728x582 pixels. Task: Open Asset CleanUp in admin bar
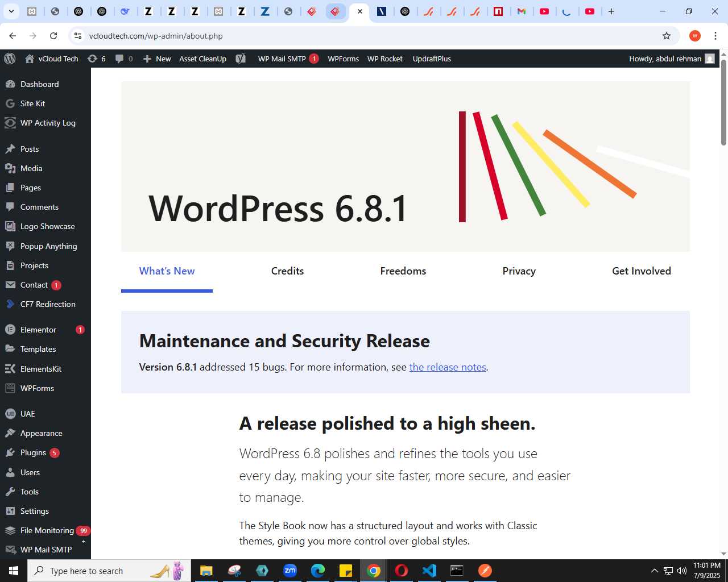(x=202, y=59)
